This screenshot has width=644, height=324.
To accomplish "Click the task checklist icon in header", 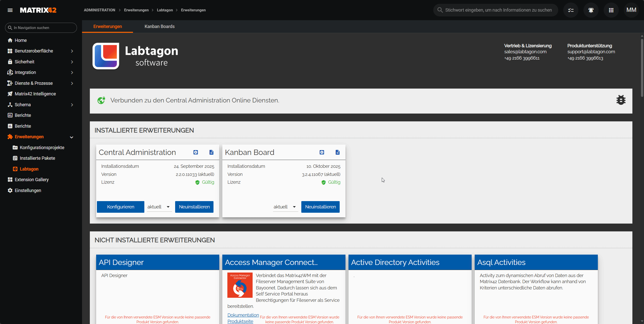I will (x=571, y=10).
